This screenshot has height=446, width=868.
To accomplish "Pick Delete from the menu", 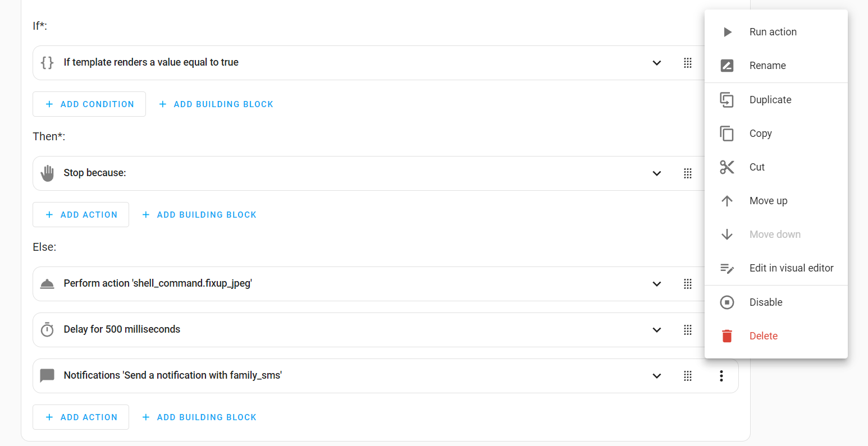I will click(x=763, y=336).
